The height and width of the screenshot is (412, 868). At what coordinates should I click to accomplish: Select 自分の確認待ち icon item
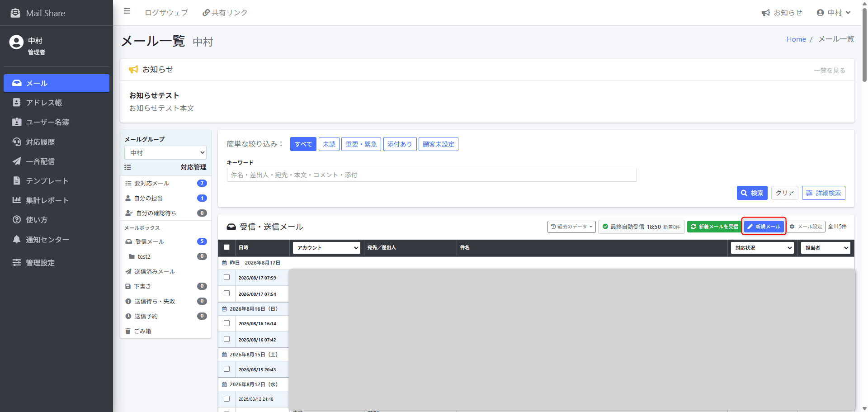(129, 213)
